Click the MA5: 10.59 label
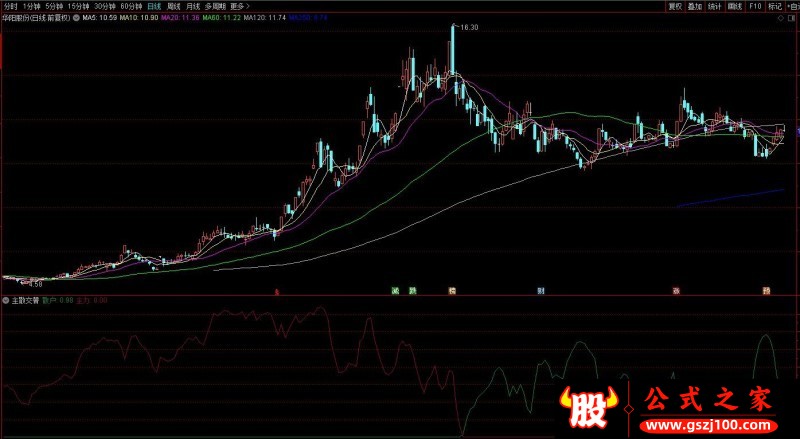The width and height of the screenshot is (800, 439). 100,18
